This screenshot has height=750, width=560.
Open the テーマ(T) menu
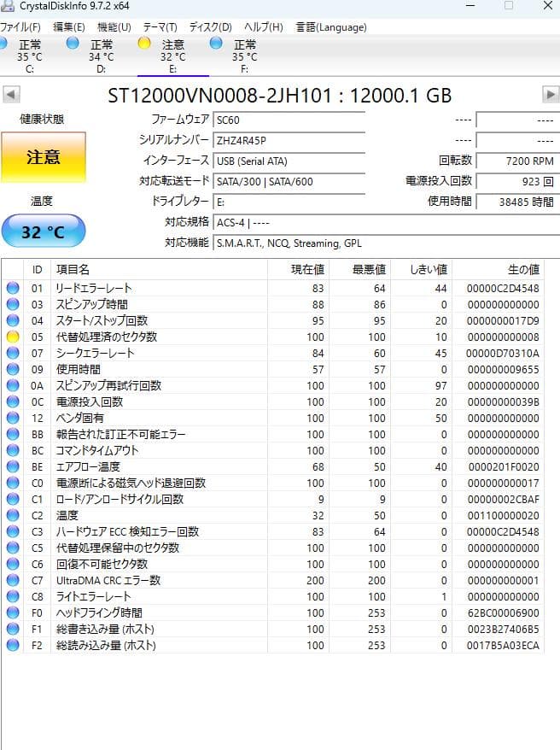(x=160, y=27)
